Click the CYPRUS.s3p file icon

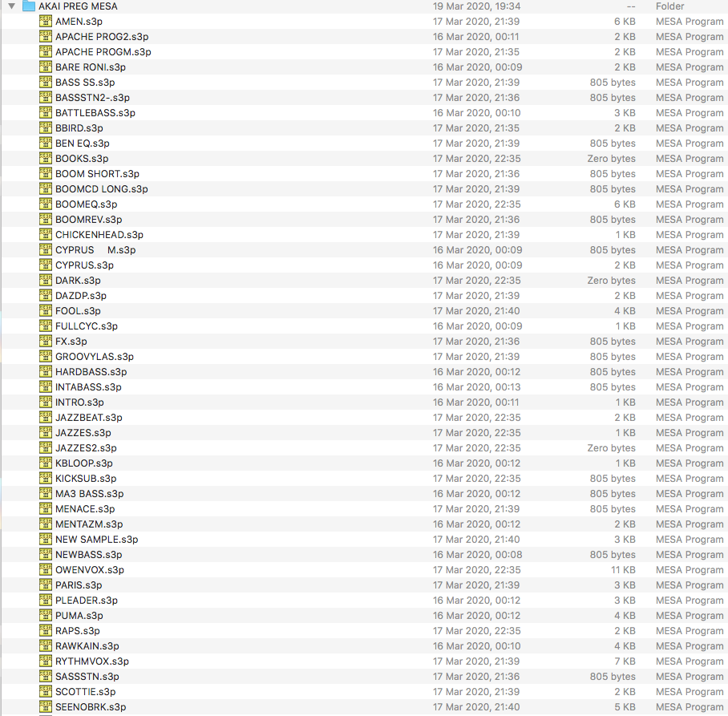46,265
